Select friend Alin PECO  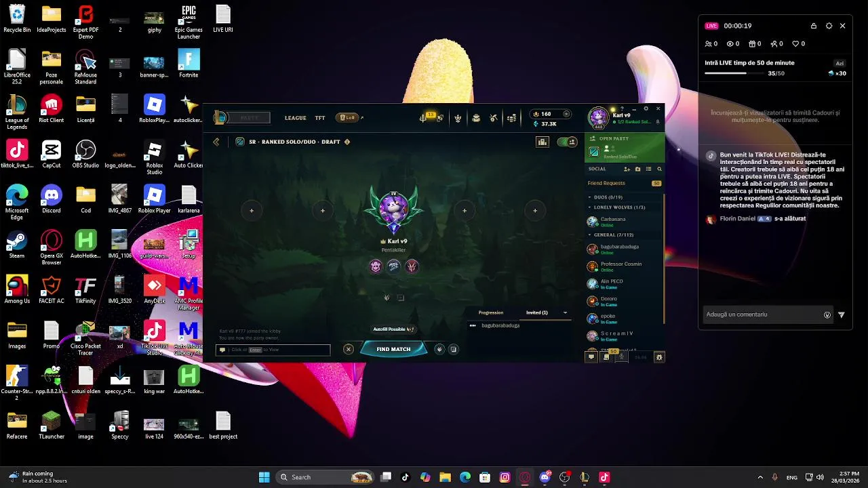624,284
